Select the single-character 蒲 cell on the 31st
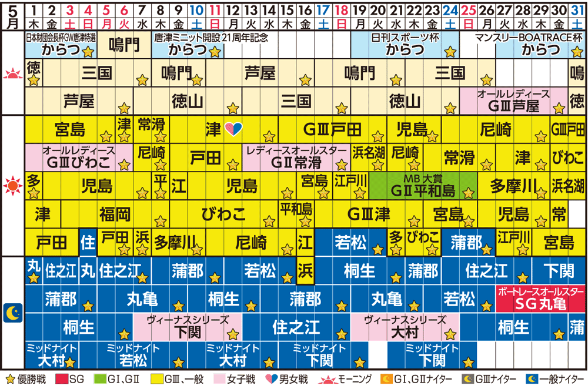Viewport: 588px width, 389px height. [x=577, y=327]
